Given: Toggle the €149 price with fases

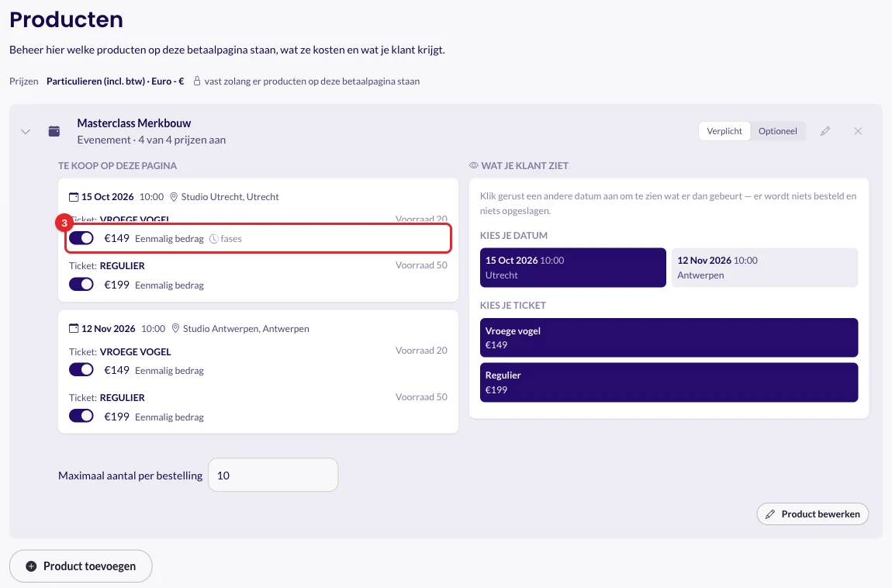Looking at the screenshot, I should (81, 238).
